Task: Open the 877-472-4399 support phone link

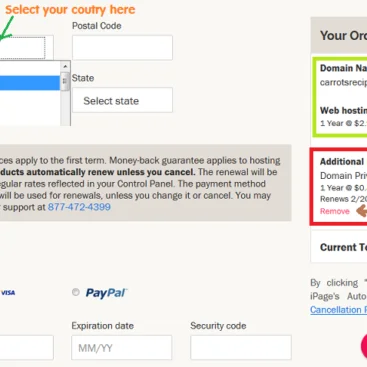Action: coord(79,207)
